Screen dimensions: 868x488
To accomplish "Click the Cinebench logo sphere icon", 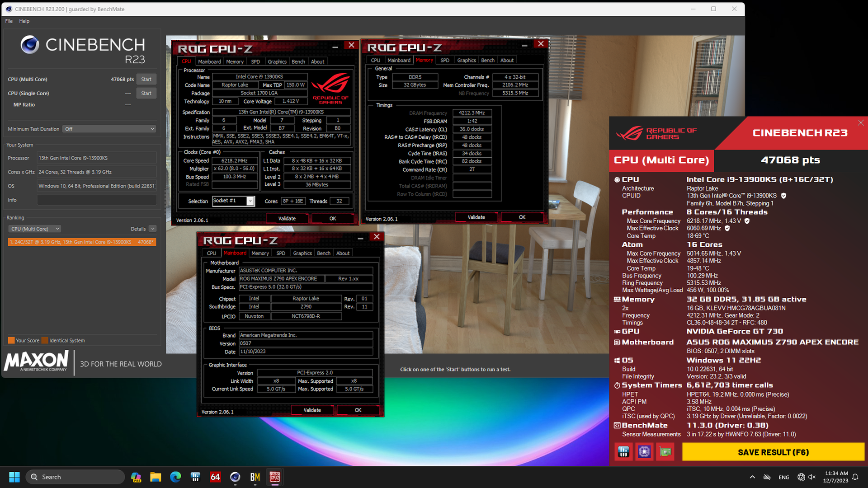I will tap(30, 45).
